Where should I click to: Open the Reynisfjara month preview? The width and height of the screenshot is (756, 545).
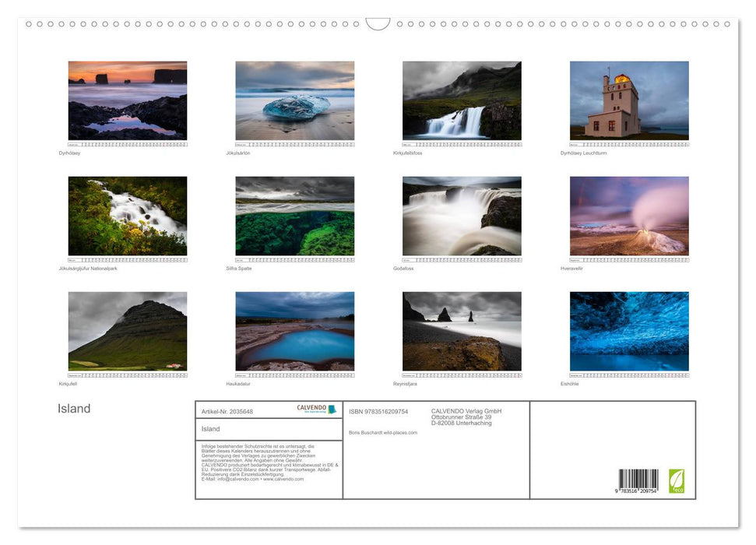click(462, 332)
